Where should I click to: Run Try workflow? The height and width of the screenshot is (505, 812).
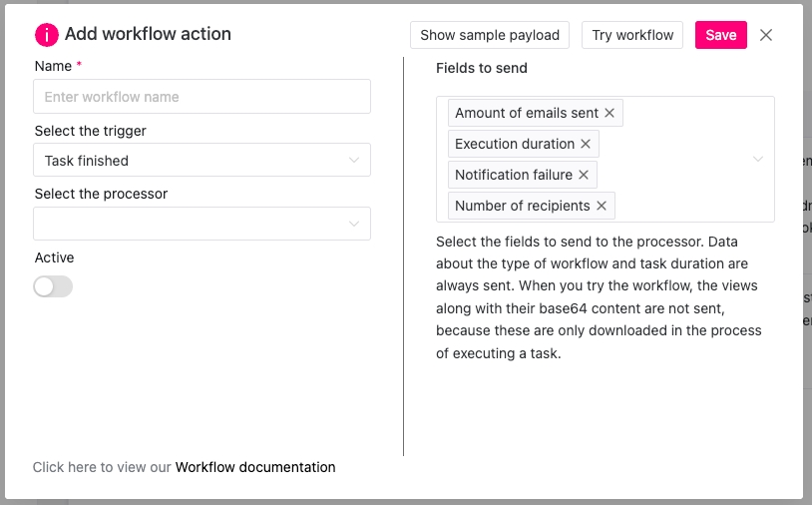[x=632, y=35]
